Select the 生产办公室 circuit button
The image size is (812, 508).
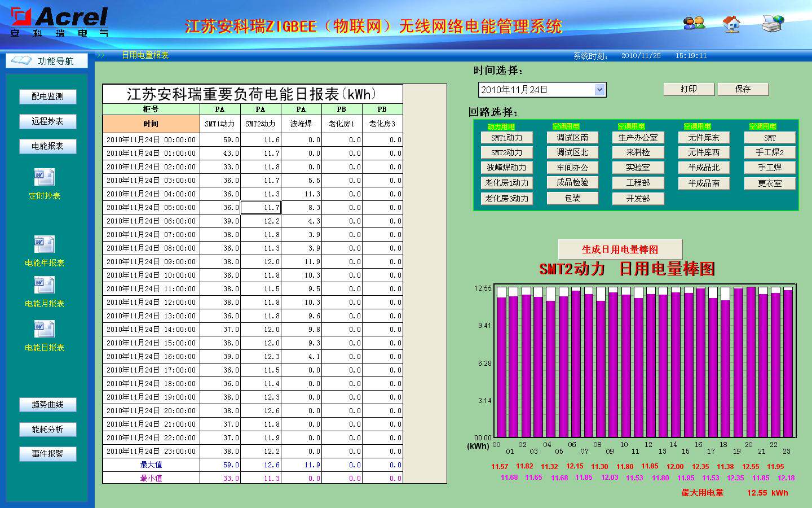pyautogui.click(x=638, y=137)
